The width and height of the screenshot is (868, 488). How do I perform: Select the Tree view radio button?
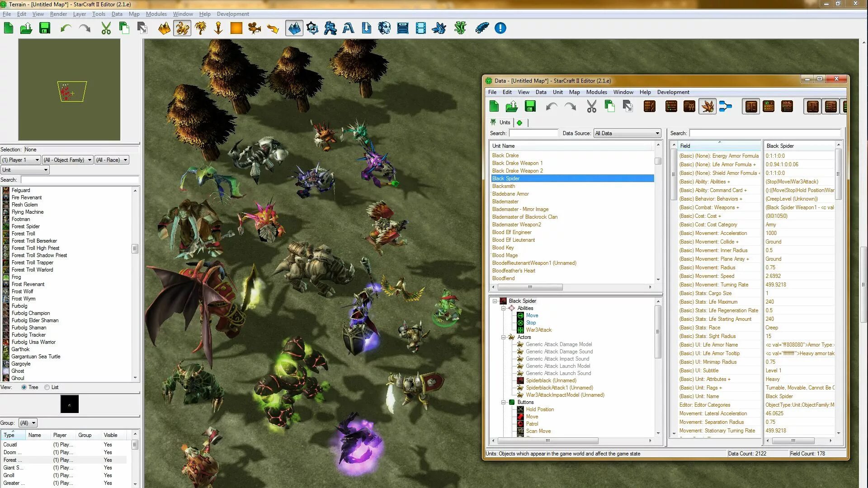(24, 387)
